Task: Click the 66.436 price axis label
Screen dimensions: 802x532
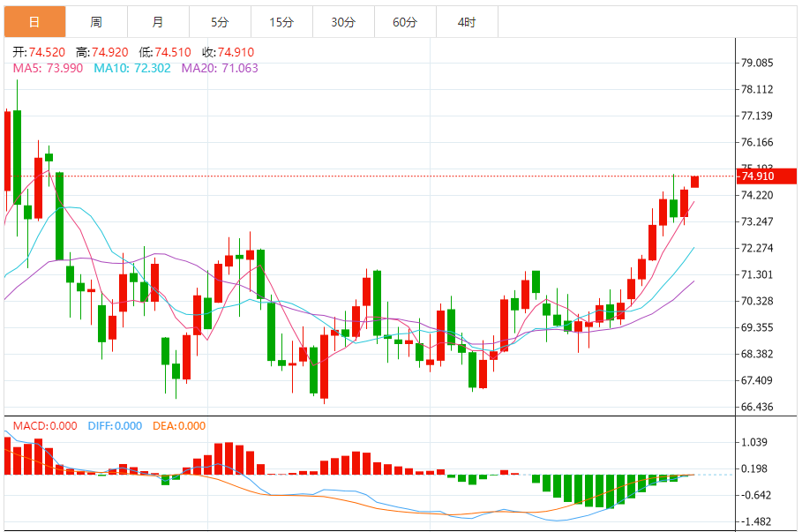Action: 757,407
